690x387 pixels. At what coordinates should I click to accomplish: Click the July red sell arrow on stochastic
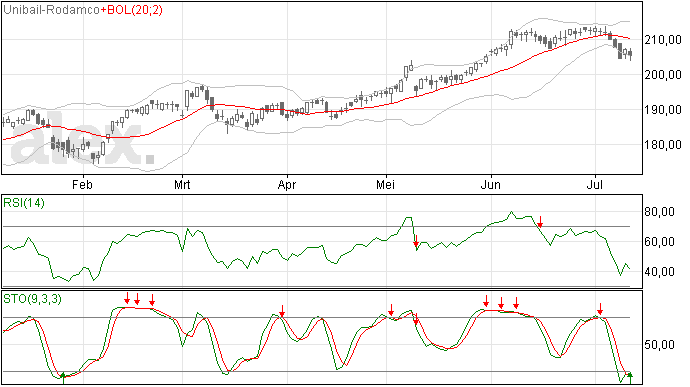click(x=600, y=309)
